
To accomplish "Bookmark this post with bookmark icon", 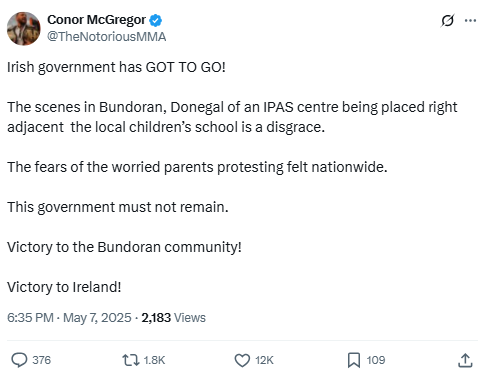I will [x=354, y=360].
